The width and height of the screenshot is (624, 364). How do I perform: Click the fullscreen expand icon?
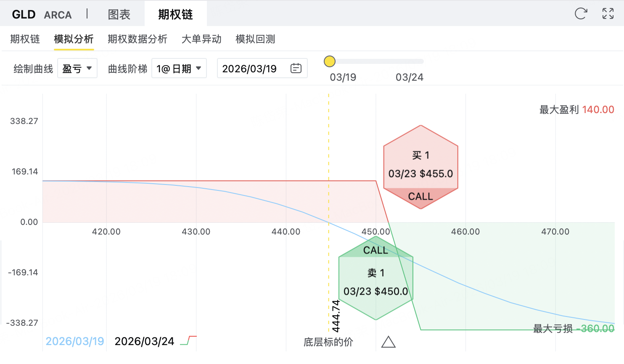608,14
